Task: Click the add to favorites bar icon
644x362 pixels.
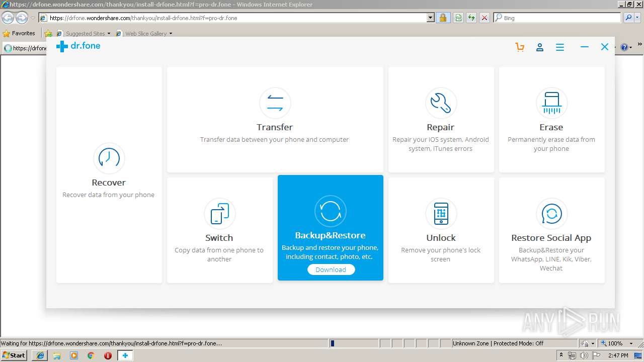Action: click(48, 34)
